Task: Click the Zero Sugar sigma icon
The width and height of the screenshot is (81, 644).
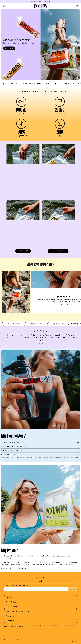Action: [60, 124]
